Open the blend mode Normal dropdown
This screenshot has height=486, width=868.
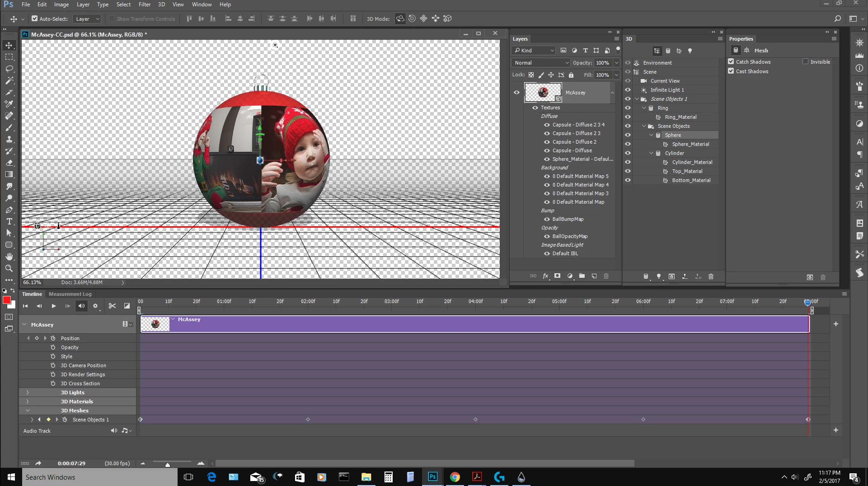coord(541,63)
